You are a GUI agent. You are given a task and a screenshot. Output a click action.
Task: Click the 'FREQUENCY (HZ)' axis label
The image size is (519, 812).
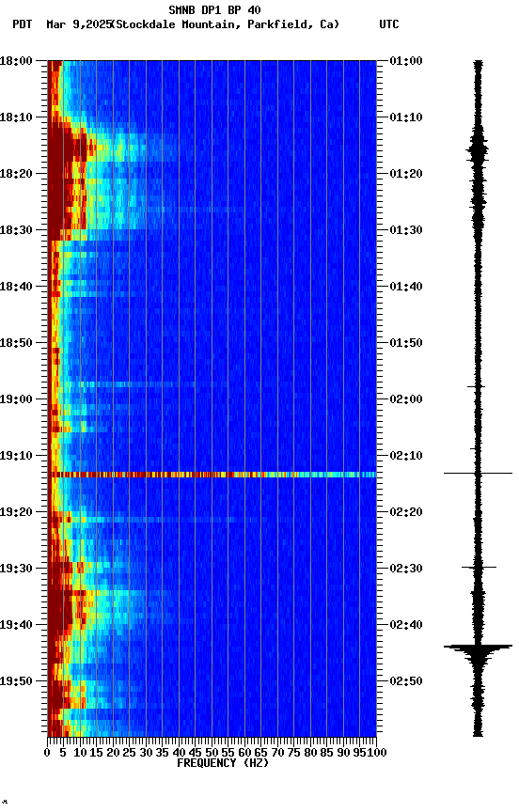click(x=223, y=763)
